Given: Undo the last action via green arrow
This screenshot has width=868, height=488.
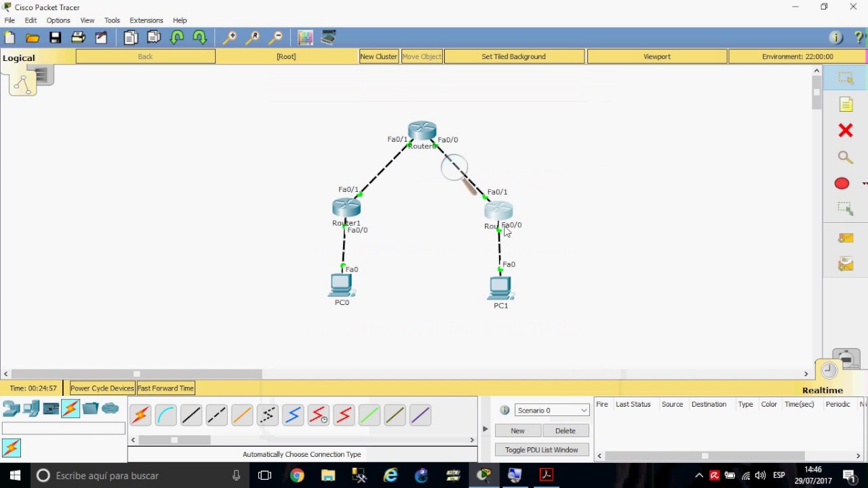Looking at the screenshot, I should (x=177, y=38).
